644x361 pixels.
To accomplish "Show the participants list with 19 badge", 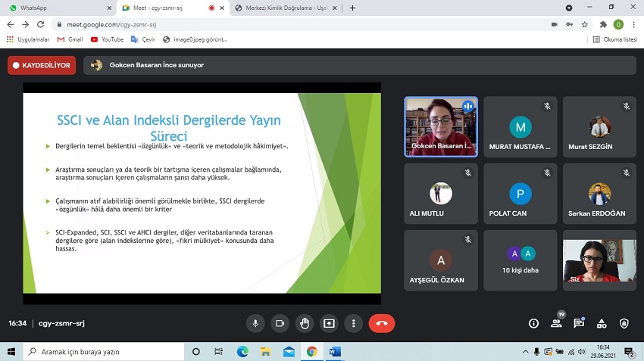I will coord(556,323).
